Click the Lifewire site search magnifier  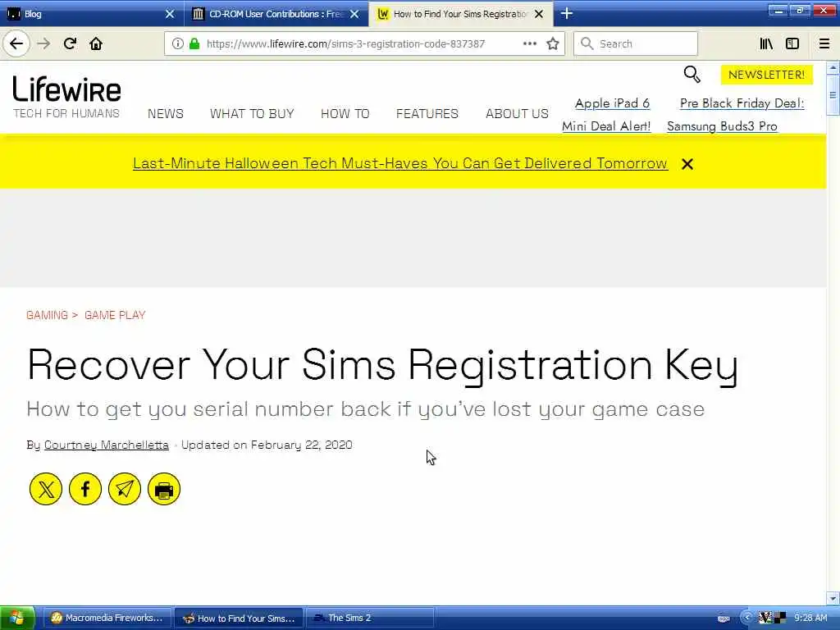(692, 75)
